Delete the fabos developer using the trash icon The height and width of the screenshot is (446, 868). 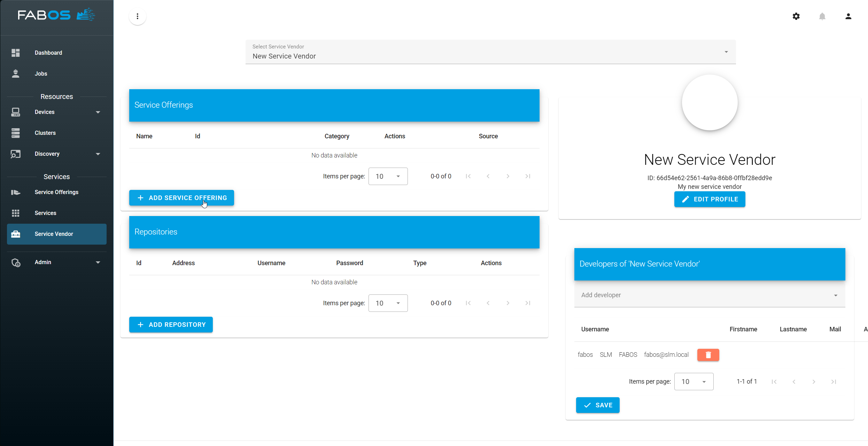[708, 355]
